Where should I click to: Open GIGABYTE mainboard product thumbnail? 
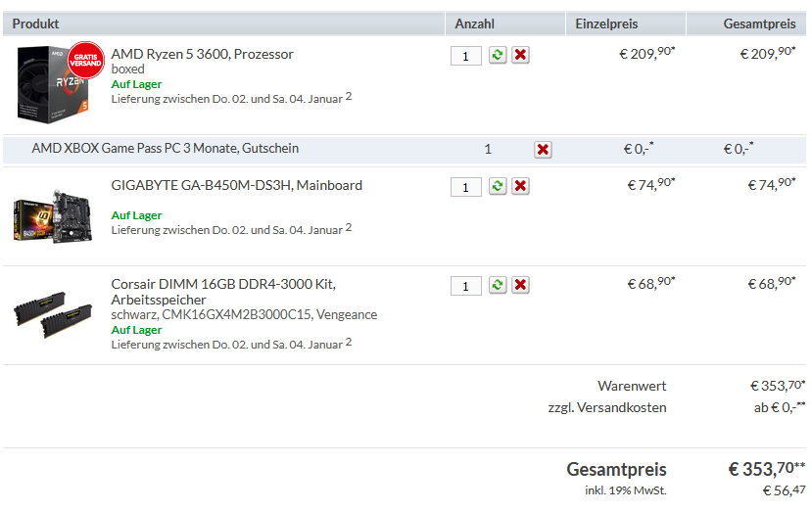(53, 216)
